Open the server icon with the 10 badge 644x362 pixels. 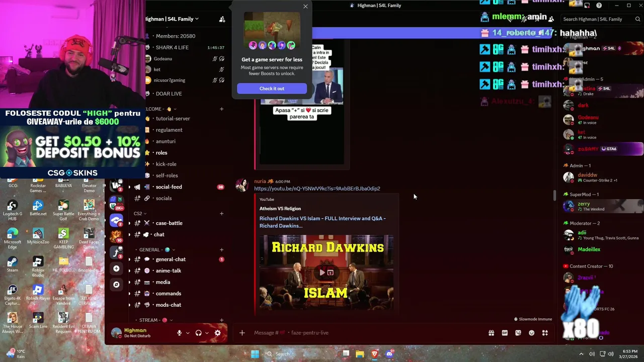click(116, 236)
